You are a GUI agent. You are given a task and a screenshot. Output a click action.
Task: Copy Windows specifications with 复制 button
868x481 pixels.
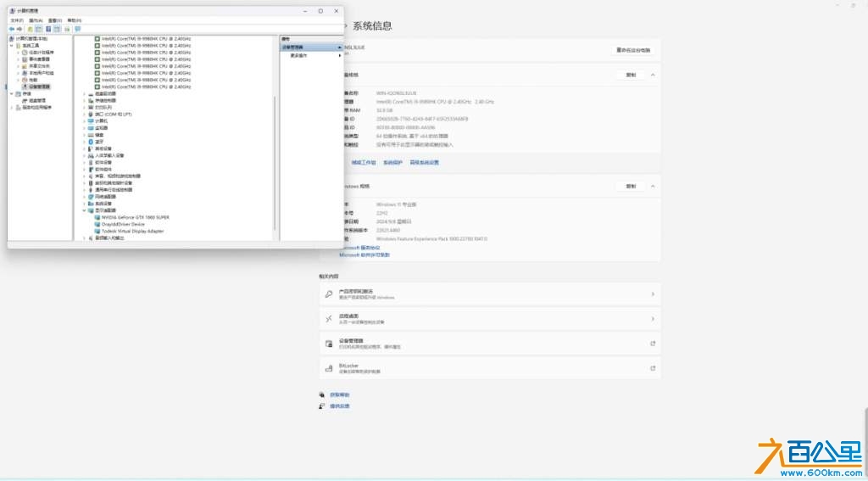631,186
